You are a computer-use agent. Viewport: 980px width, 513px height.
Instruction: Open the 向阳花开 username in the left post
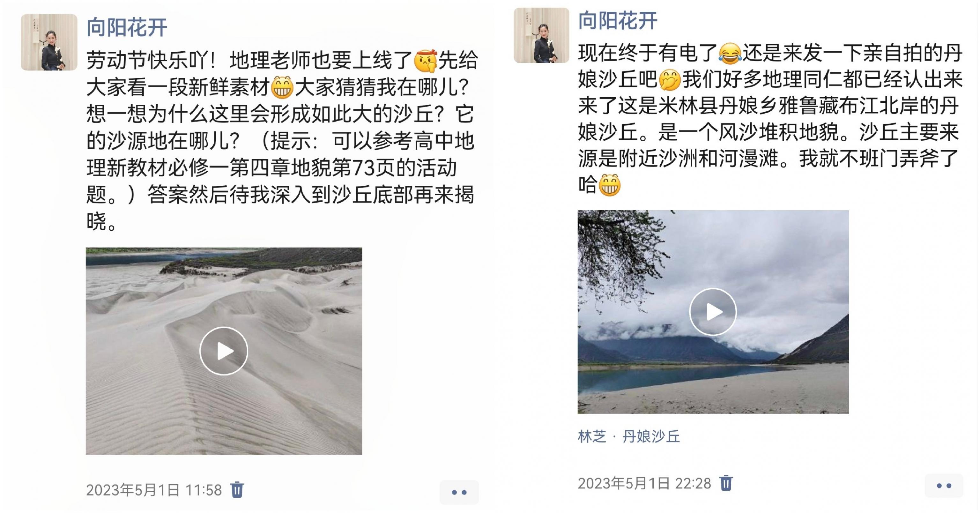tap(127, 27)
